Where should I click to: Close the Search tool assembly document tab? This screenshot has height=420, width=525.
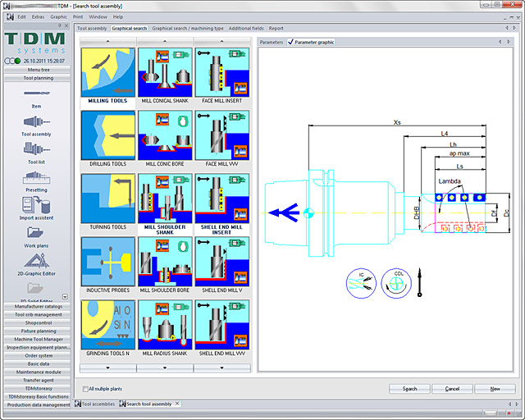pos(177,404)
